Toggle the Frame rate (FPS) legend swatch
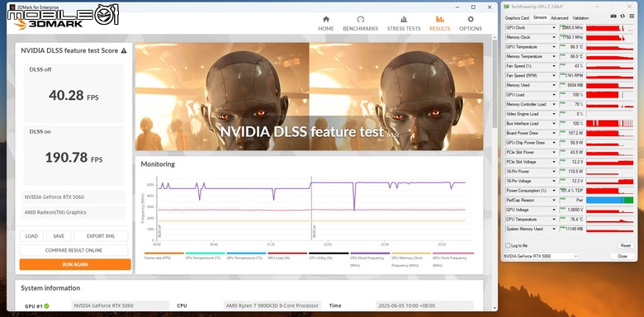This screenshot has width=644, height=317. point(163,253)
